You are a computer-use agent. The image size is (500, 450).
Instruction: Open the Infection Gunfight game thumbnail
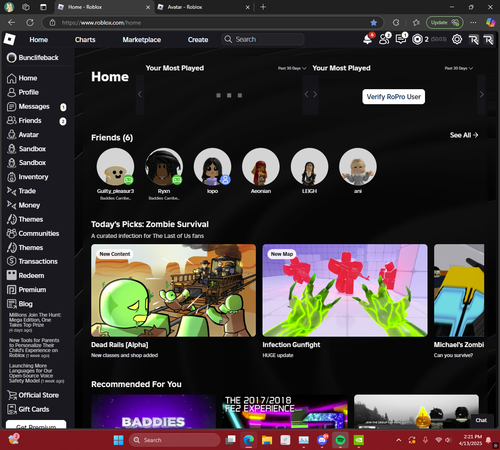pos(345,290)
